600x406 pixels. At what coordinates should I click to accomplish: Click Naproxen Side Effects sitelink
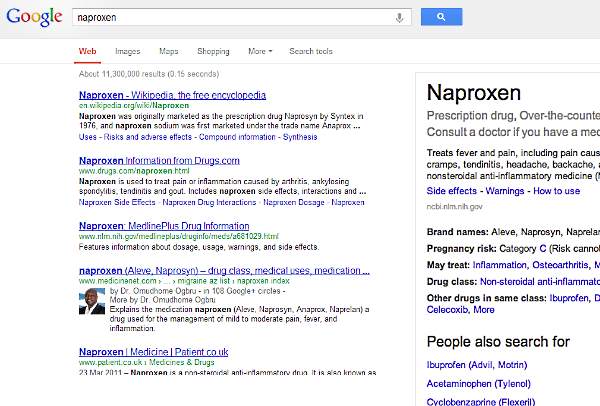click(117, 202)
